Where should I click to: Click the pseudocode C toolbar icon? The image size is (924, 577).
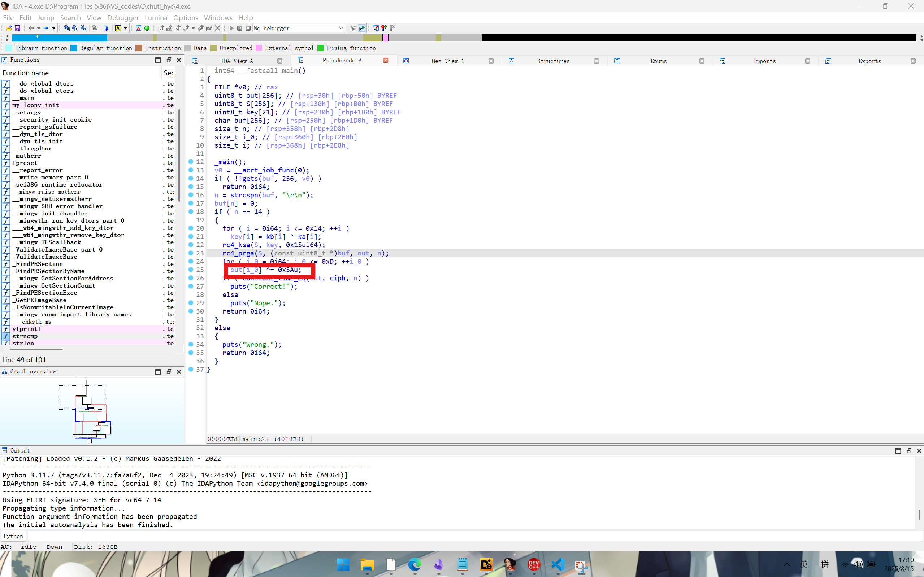point(362,28)
